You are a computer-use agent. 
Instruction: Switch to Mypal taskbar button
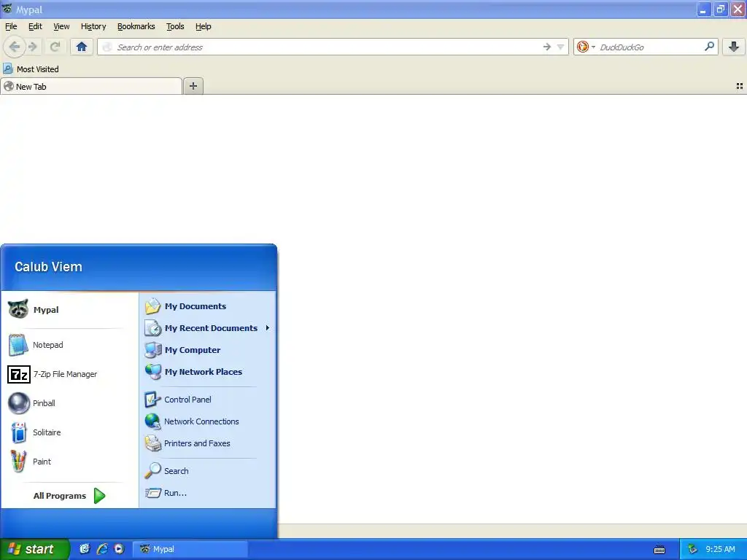[190, 549]
